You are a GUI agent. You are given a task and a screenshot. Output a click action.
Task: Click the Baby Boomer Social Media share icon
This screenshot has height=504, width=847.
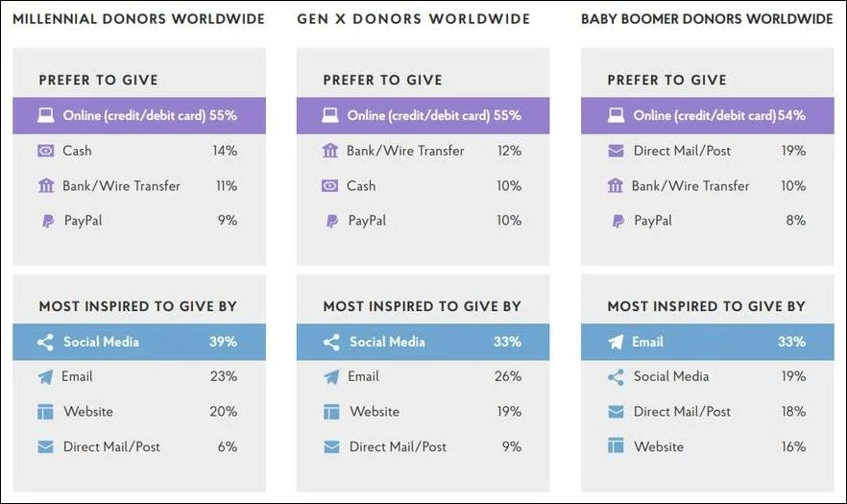[x=616, y=377]
